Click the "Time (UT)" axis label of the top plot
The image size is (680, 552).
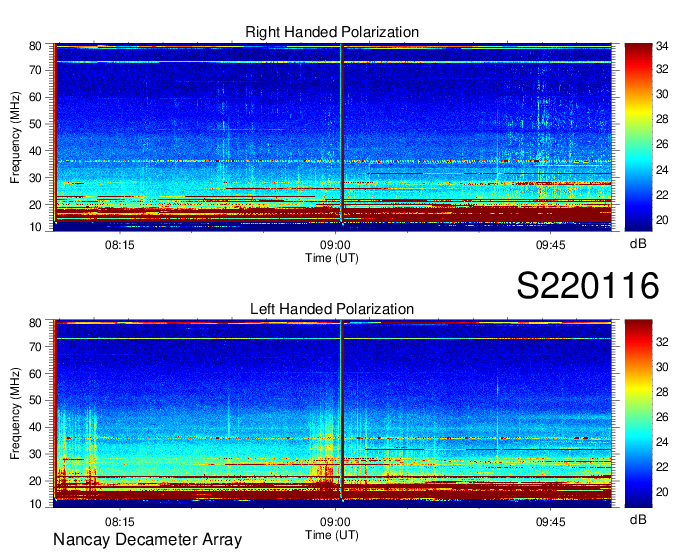point(332,258)
